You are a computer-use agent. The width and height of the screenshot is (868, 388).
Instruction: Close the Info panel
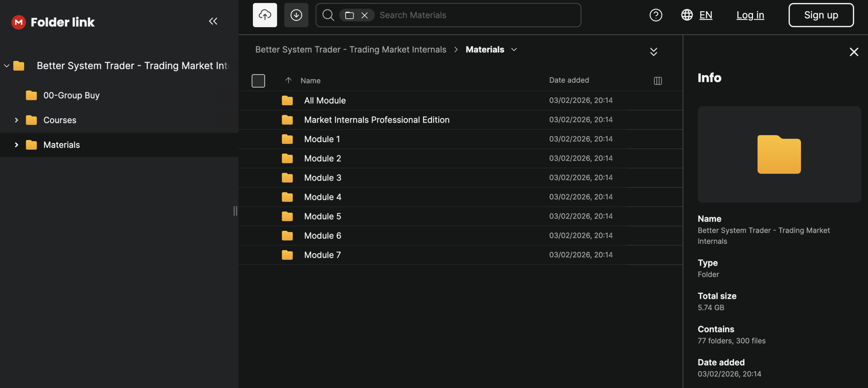[853, 52]
